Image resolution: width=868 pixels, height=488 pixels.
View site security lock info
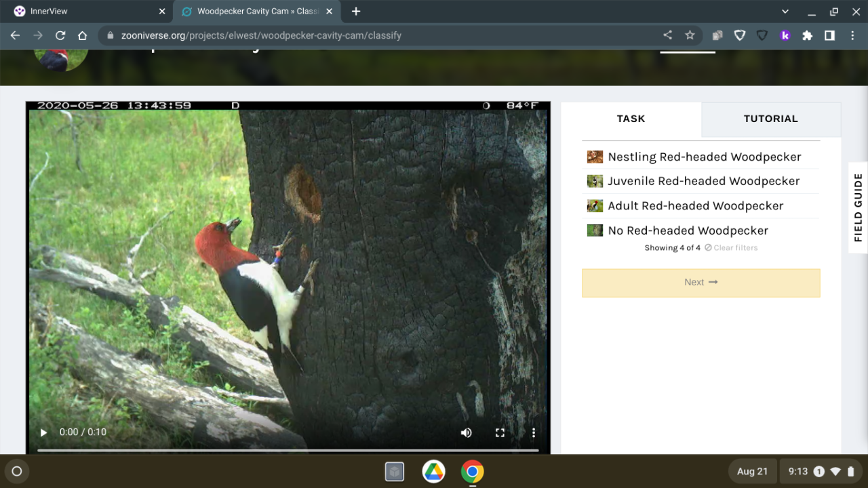[x=111, y=35]
